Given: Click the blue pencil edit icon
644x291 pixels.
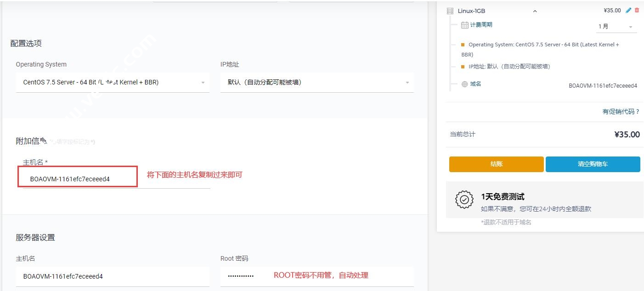Looking at the screenshot, I should pos(628,10).
